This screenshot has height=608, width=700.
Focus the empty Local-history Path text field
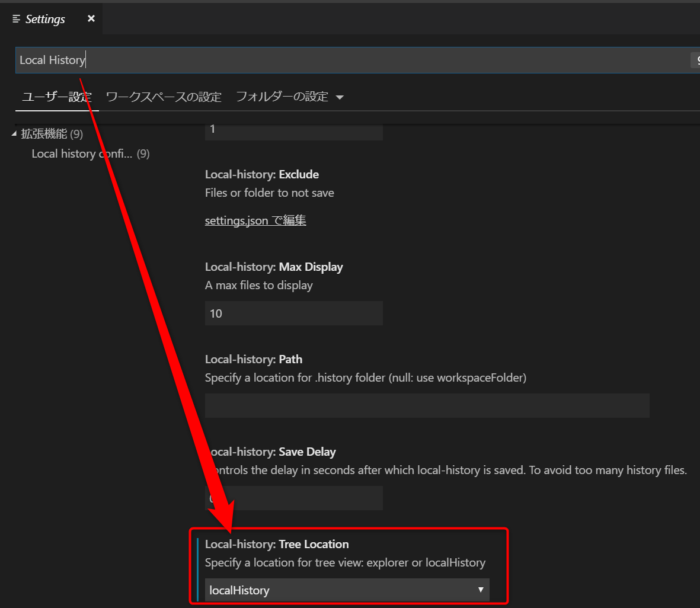click(427, 405)
